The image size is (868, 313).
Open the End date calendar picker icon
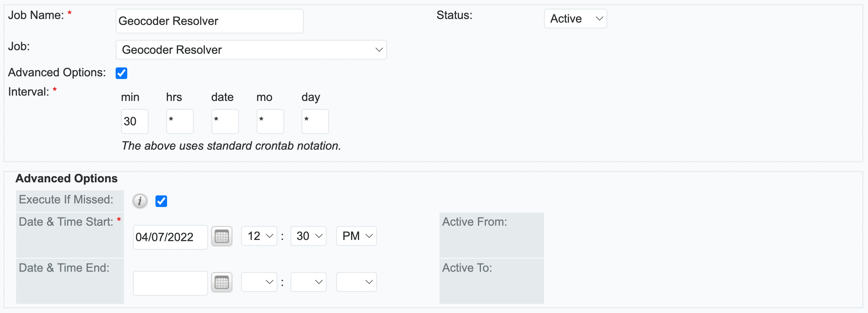221,282
